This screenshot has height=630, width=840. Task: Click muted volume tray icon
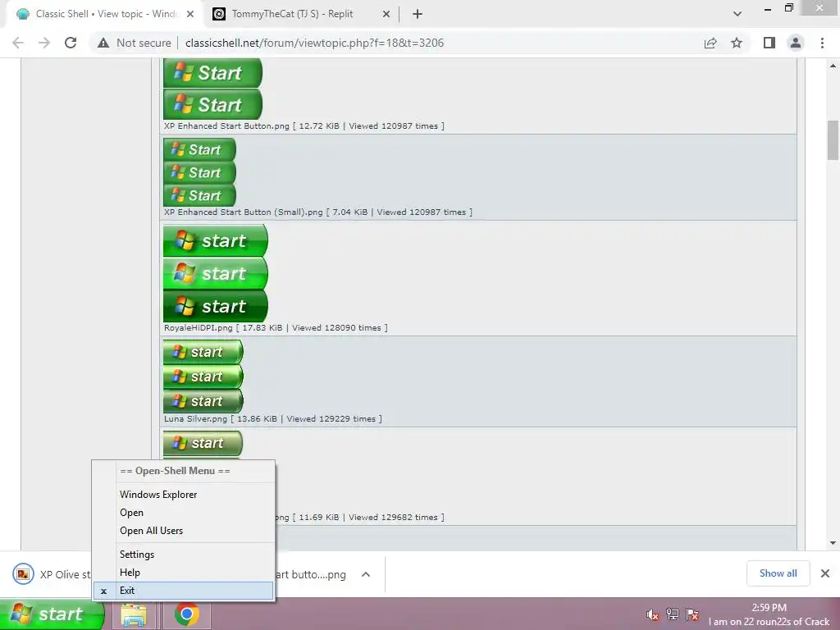(x=652, y=614)
